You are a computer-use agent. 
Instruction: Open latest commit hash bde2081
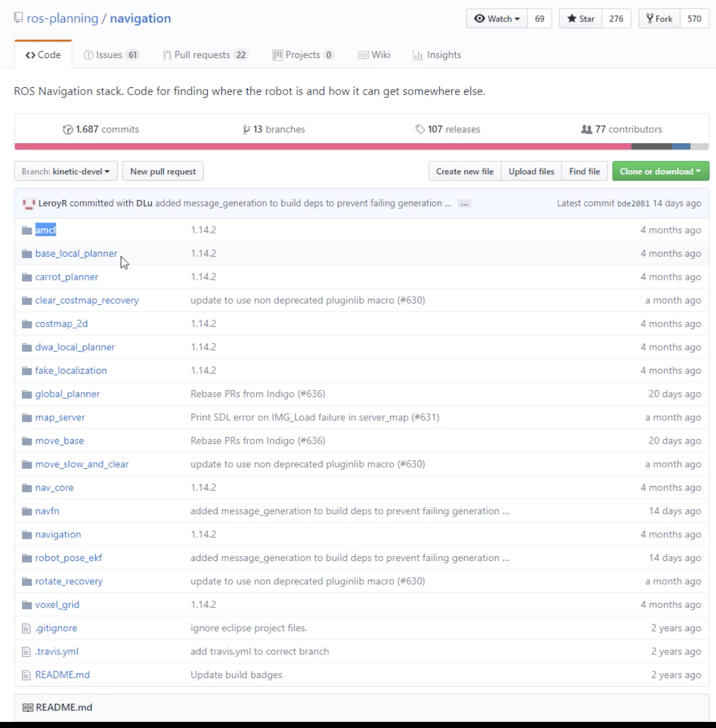[633, 204]
